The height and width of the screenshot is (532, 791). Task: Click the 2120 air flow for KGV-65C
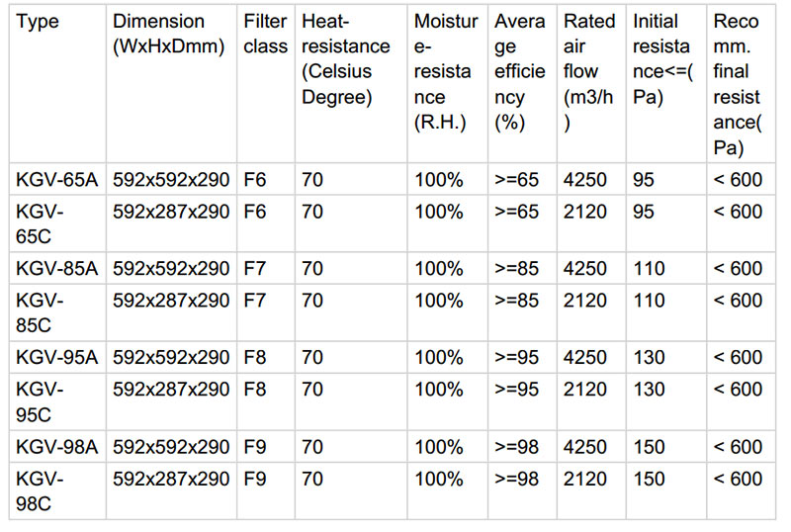coord(585,212)
